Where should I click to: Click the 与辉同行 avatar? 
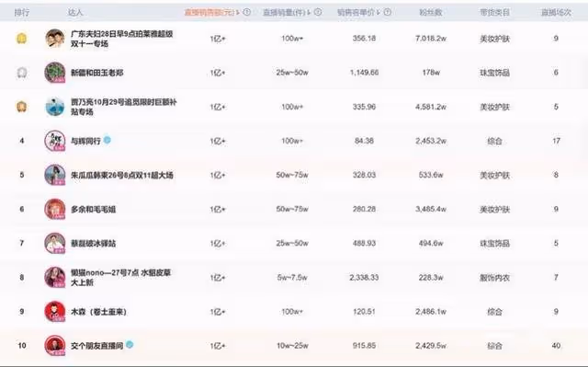tap(55, 141)
